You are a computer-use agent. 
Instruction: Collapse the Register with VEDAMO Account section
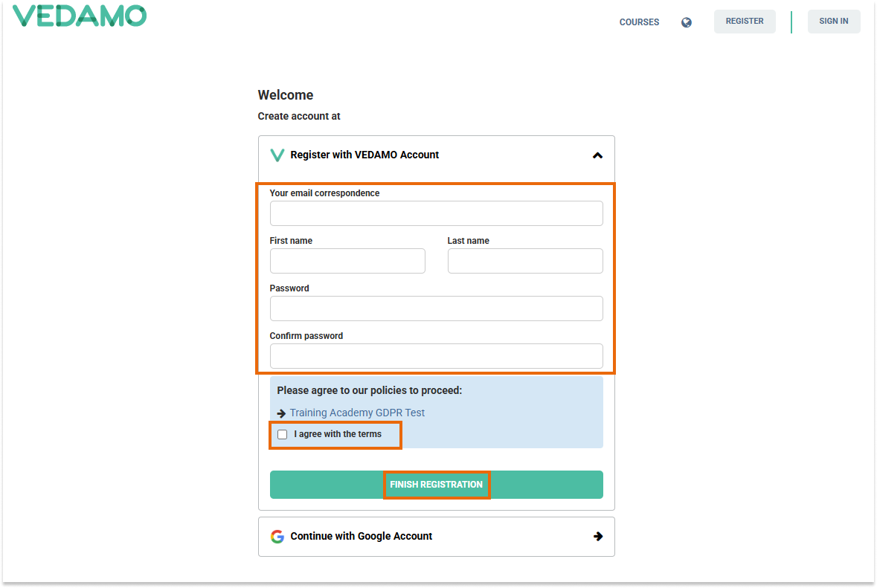click(597, 156)
